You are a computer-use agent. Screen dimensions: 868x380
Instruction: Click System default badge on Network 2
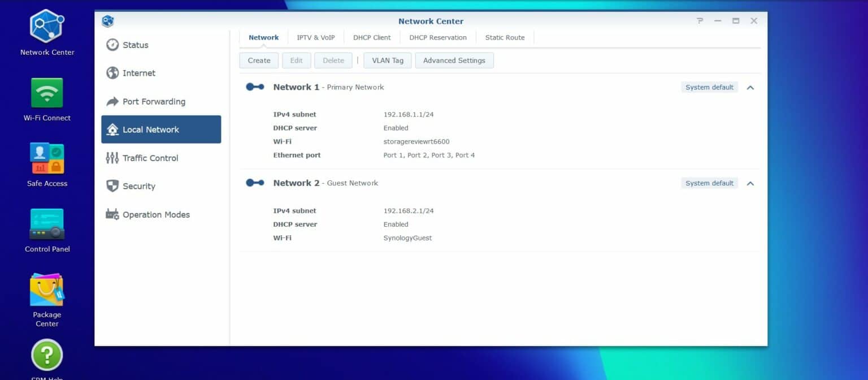point(709,183)
